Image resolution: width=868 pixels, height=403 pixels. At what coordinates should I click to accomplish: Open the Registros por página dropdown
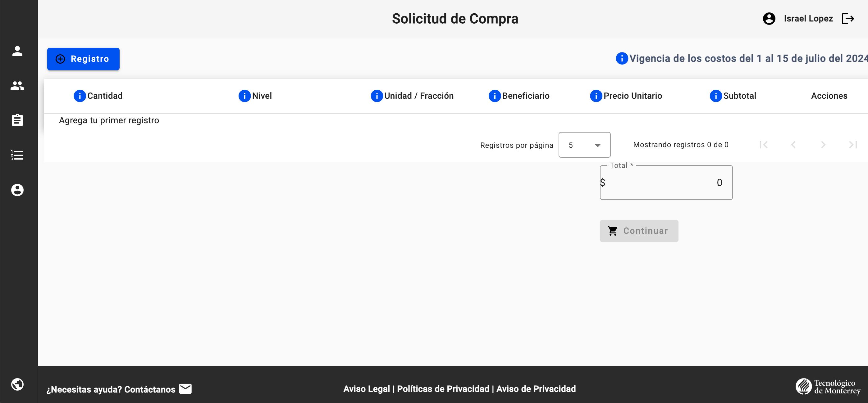click(x=584, y=145)
